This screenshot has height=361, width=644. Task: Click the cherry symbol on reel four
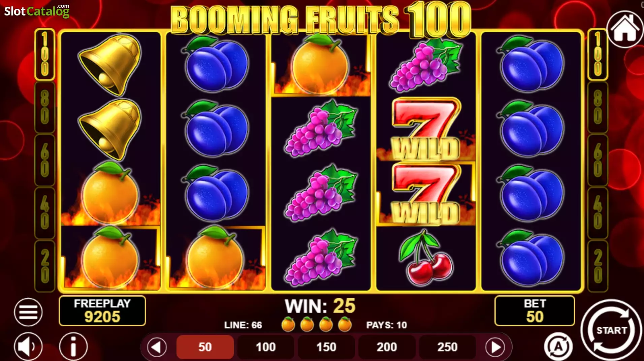point(426,258)
